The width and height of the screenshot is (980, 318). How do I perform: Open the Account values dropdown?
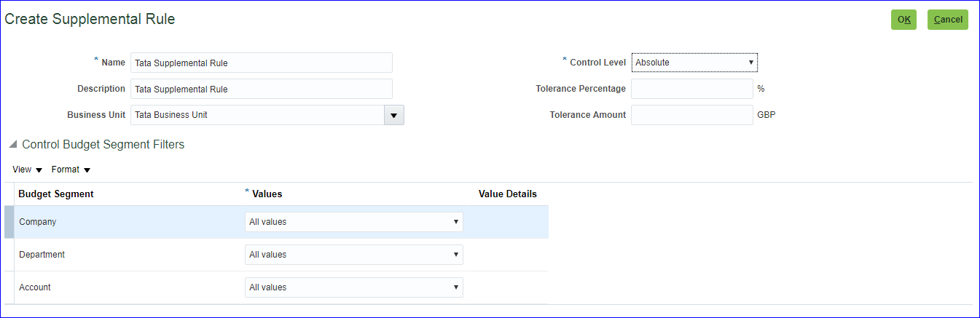tap(353, 287)
